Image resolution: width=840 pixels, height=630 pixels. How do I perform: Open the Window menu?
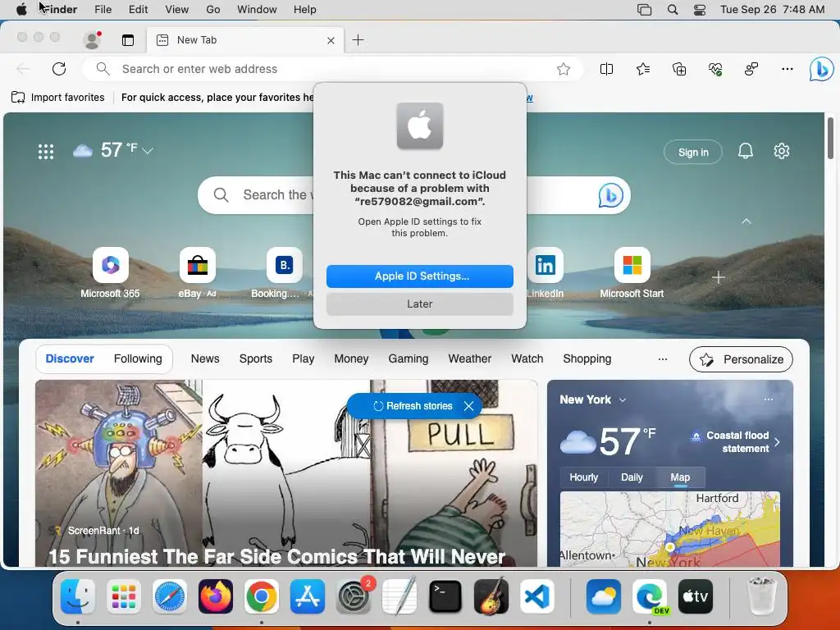257,10
